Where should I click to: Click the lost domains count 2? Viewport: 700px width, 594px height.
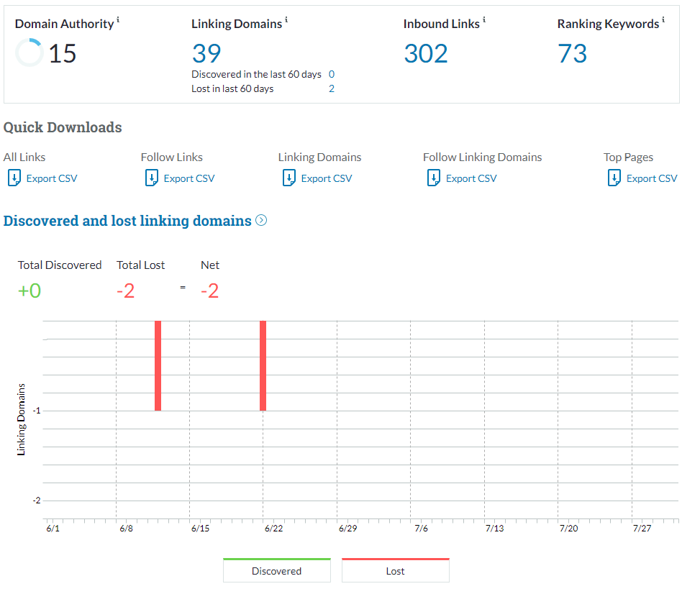pyautogui.click(x=332, y=88)
